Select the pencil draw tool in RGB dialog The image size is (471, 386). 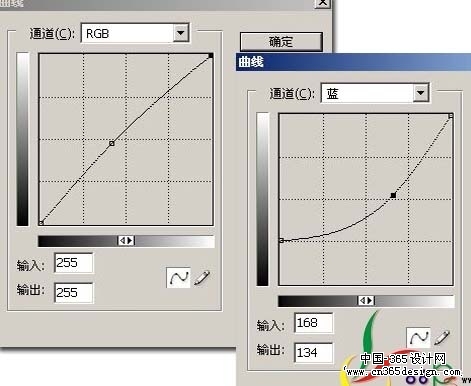coord(202,278)
